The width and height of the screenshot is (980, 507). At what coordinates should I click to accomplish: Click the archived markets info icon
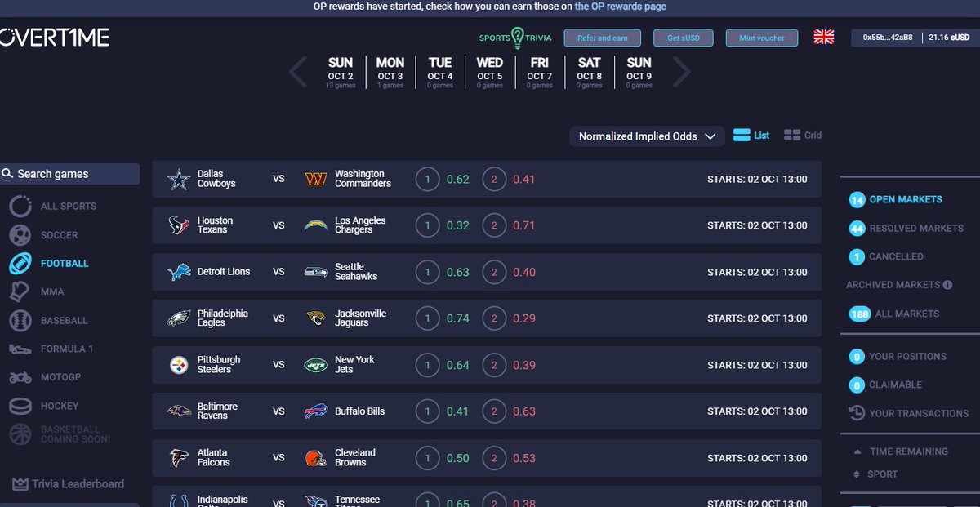click(x=947, y=285)
